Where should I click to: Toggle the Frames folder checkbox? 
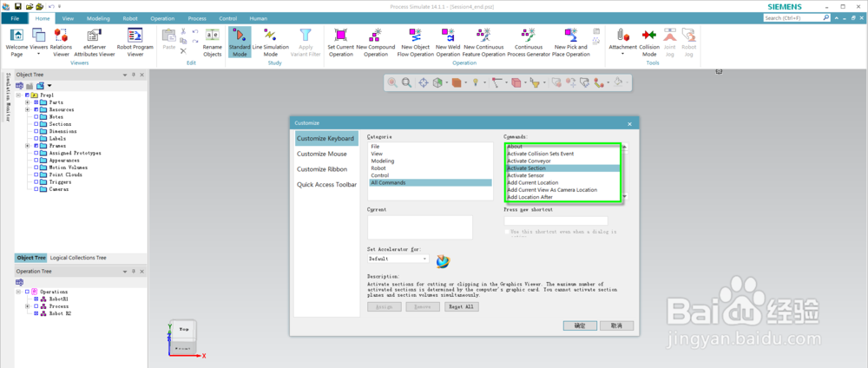[x=36, y=146]
